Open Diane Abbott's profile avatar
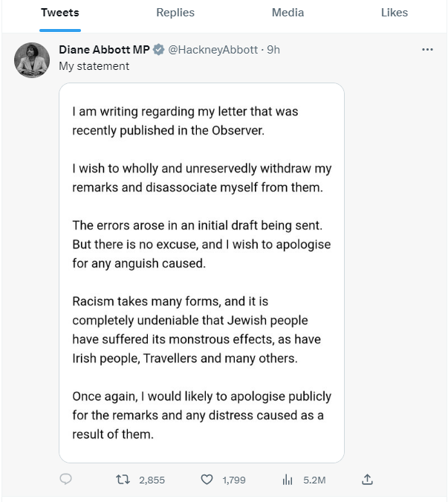448x502 pixels. (x=32, y=60)
